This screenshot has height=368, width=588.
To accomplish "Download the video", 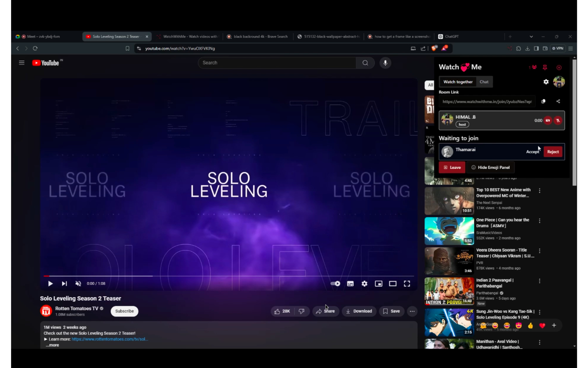I will pos(359,311).
